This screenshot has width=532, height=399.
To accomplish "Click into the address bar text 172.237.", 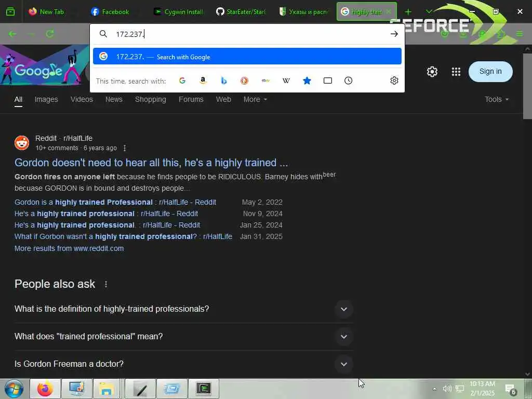I will [130, 34].
